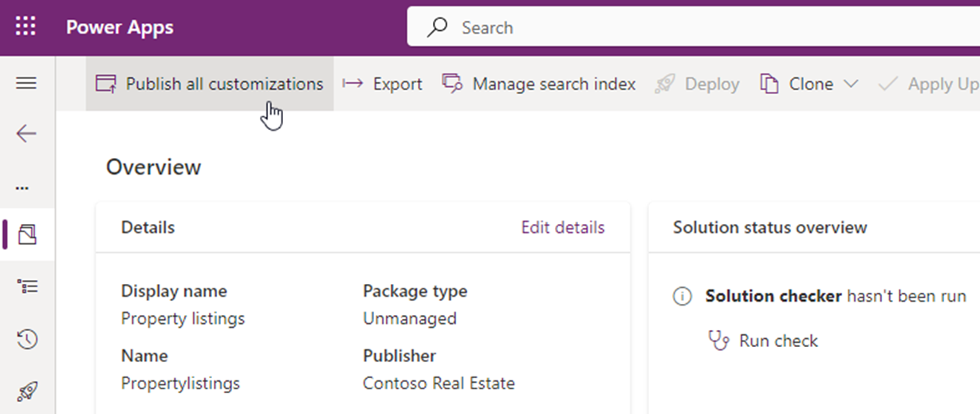Image resolution: width=980 pixels, height=414 pixels.
Task: Publish all customizations
Action: click(x=209, y=84)
